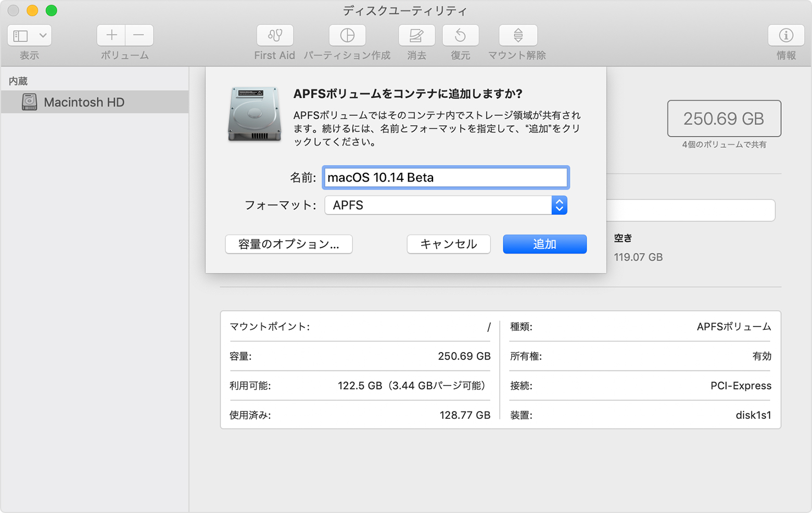Viewport: 812px width, 513px height.
Task: Click the green zoom window button
Action: tap(51, 10)
